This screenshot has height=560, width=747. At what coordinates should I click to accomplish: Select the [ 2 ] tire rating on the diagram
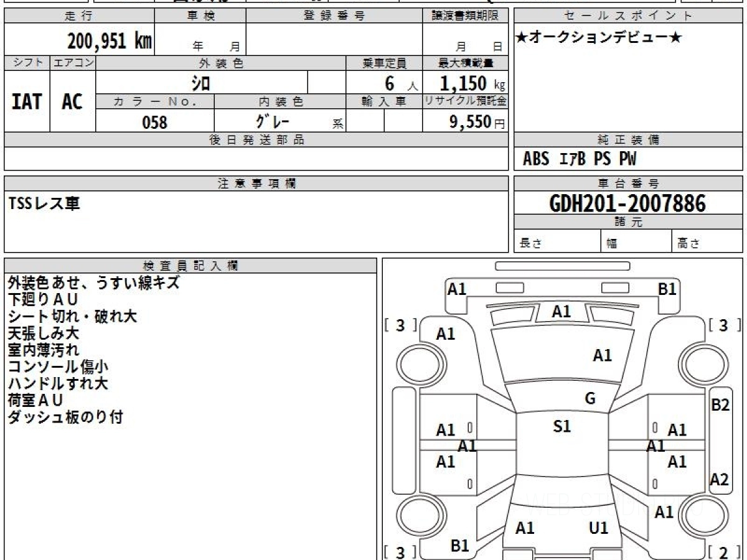coord(724,552)
